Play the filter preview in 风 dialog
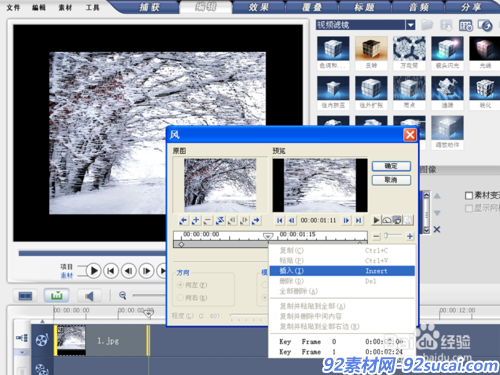The height and width of the screenshot is (375, 500). (x=376, y=220)
